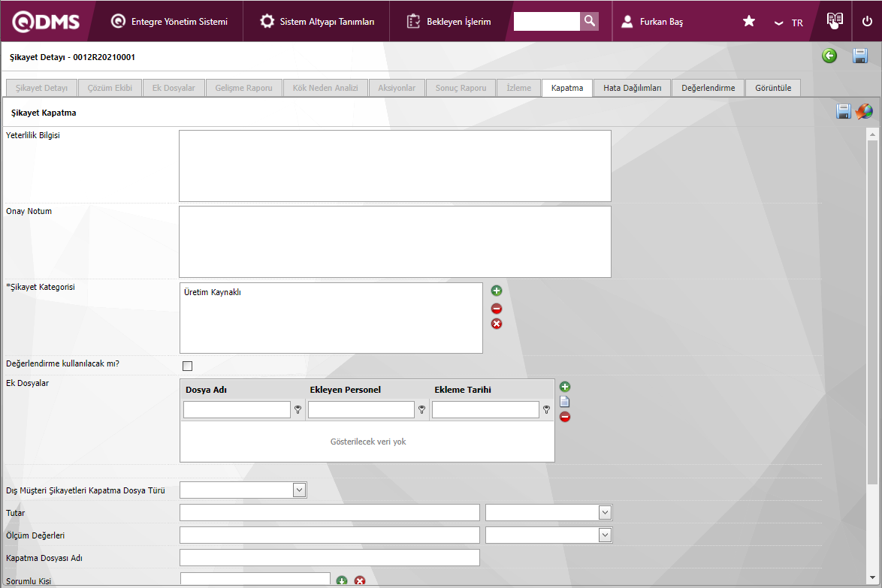The image size is (882, 588).
Task: Clear Şikayet Kategorisi with red X
Action: pyautogui.click(x=496, y=324)
